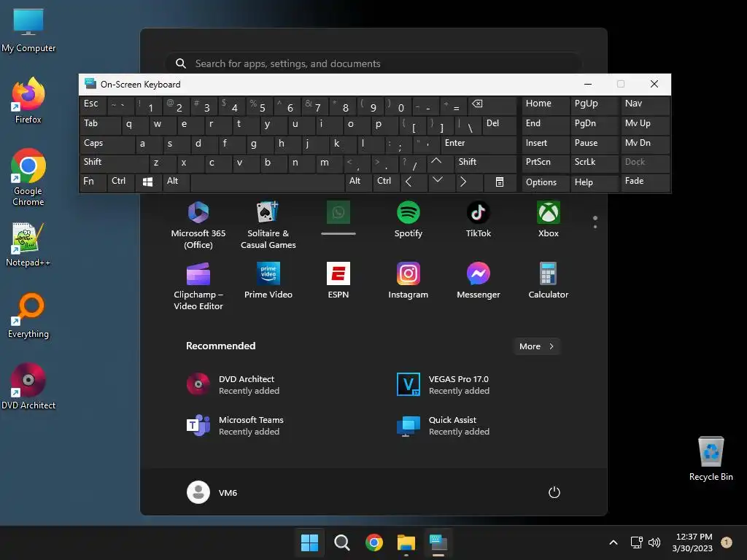Click the More button in Recommended
747x560 pixels.
[x=536, y=346]
